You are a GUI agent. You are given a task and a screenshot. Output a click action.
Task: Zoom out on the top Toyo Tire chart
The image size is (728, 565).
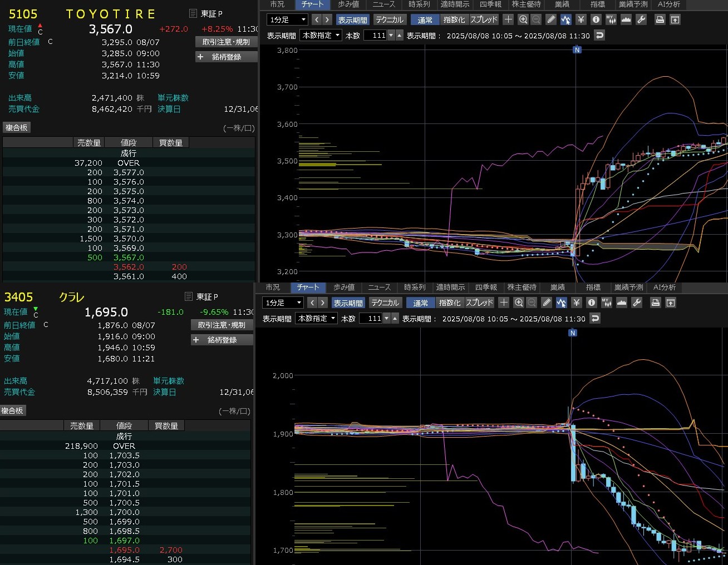click(x=535, y=19)
